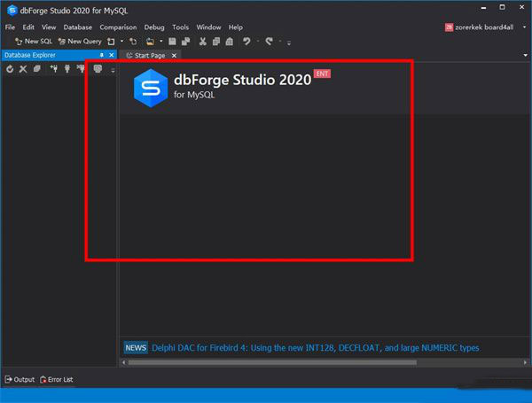Click the Redo arrow icon
The height and width of the screenshot is (403, 532).
pos(269,42)
